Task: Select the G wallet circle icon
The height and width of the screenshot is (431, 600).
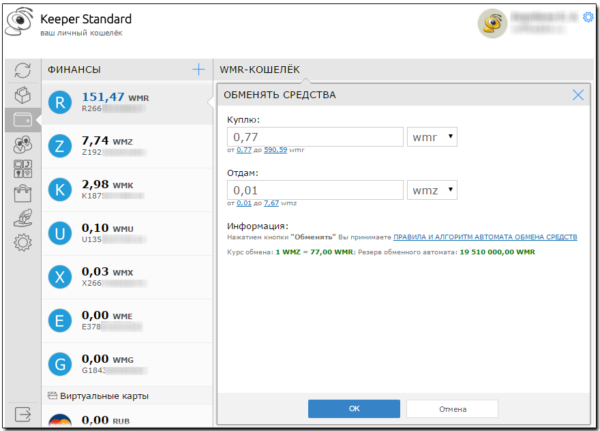Action: point(60,364)
